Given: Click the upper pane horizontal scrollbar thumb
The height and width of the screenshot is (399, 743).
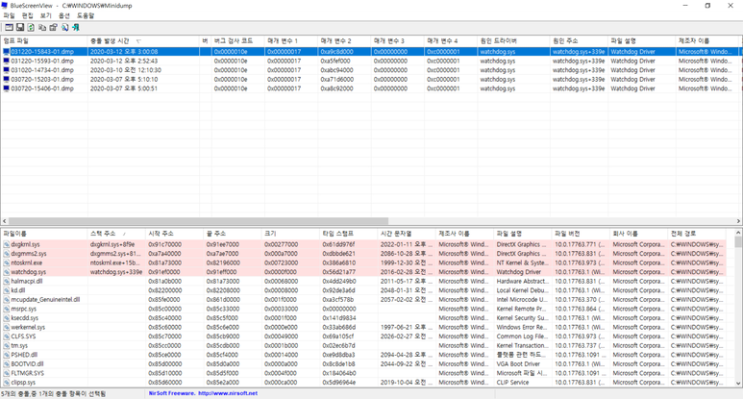Looking at the screenshot, I should click(198, 221).
